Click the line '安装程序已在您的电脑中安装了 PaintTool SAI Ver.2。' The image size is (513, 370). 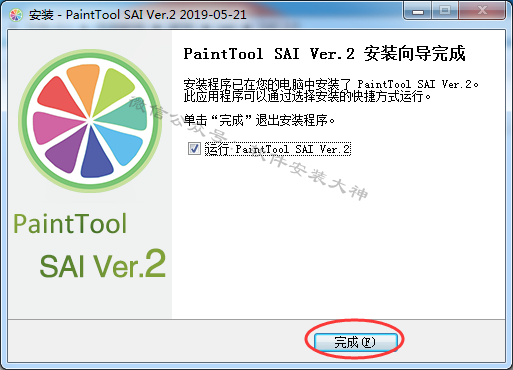pos(331,84)
